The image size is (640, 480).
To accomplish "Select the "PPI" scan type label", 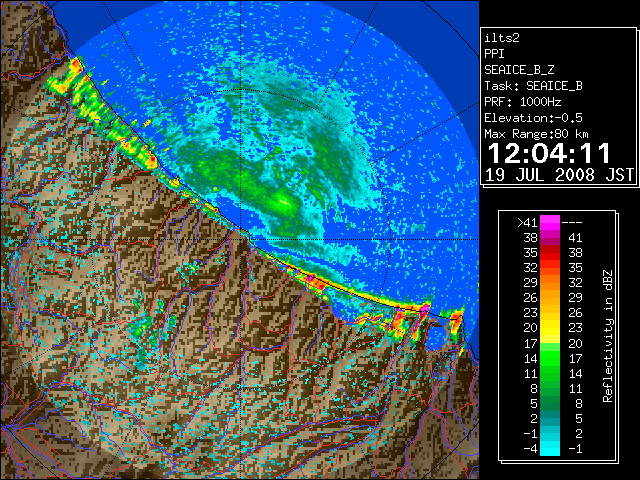I will pyautogui.click(x=494, y=54).
